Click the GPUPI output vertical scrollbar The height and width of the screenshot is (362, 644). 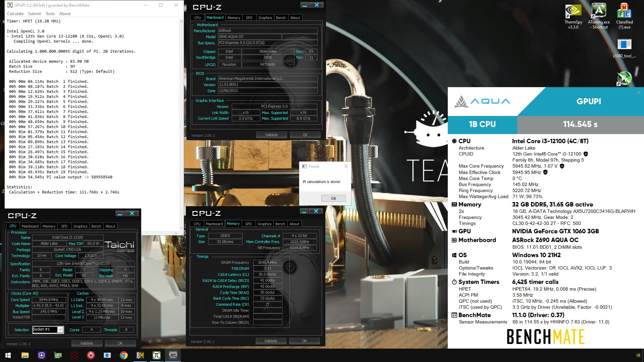181,124
